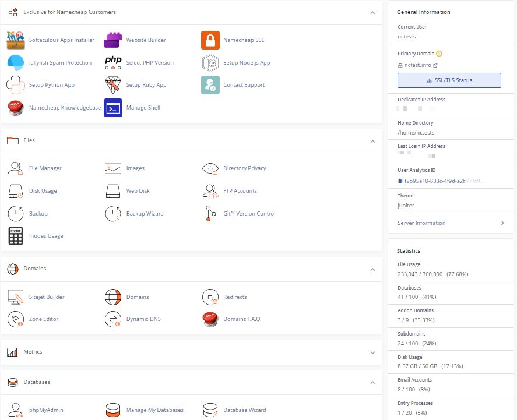
Task: Launch the Website Builder icon
Action: coord(113,40)
